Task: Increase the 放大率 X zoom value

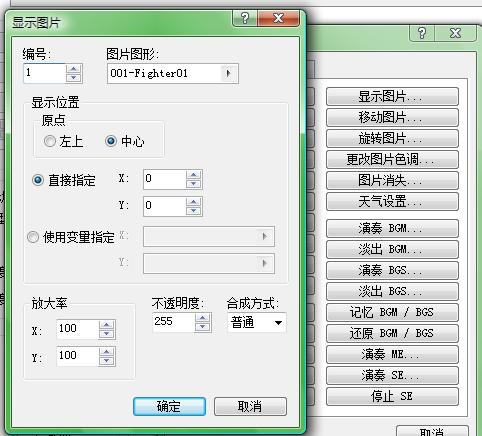Action: [107, 325]
